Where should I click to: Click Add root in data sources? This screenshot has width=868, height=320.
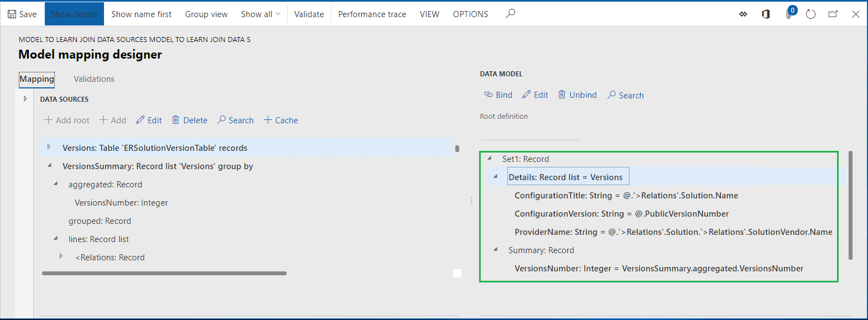coord(66,120)
